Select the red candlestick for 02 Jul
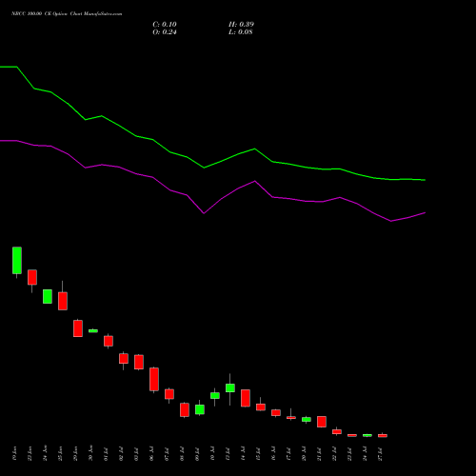The width and height of the screenshot is (476, 476). pyautogui.click(x=124, y=359)
